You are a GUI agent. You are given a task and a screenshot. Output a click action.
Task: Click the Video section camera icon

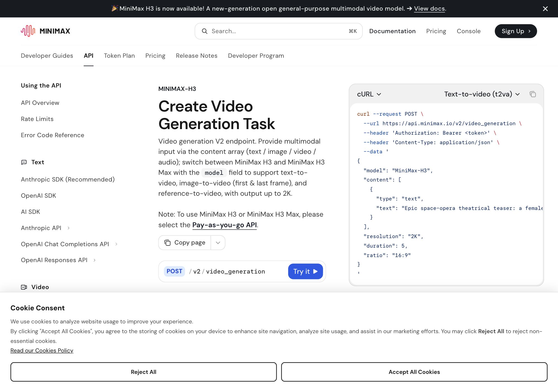24,287
